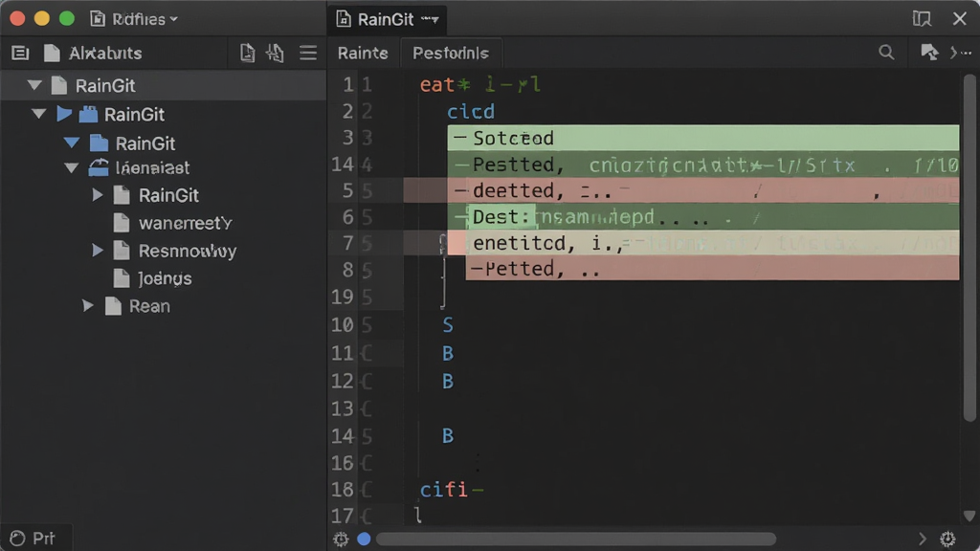This screenshot has width=980, height=551.
Task: Click the RainGit file icon in the title tab
Action: [x=344, y=19]
